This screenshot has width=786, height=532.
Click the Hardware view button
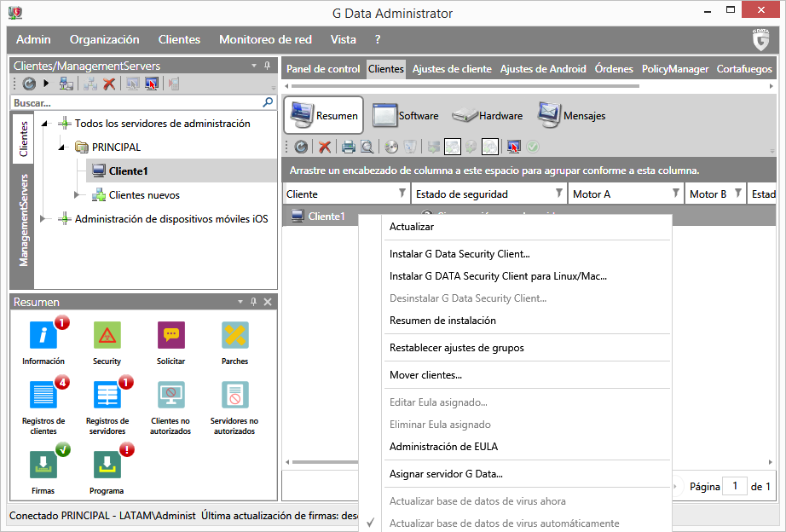tap(488, 116)
